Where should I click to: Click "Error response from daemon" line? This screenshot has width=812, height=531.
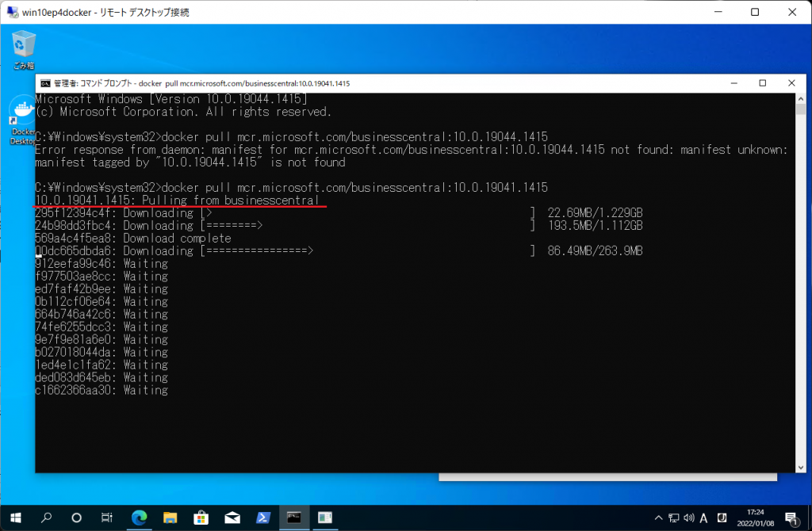(412, 150)
